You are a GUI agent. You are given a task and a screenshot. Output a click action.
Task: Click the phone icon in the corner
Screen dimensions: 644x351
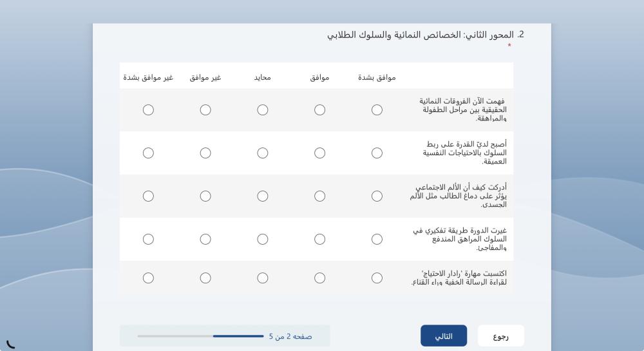click(x=11, y=345)
